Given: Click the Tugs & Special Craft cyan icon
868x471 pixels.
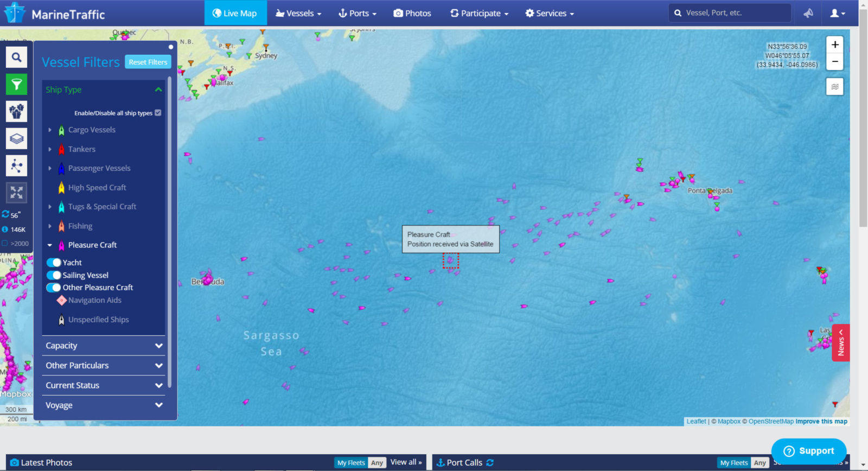Looking at the screenshot, I should 61,207.
